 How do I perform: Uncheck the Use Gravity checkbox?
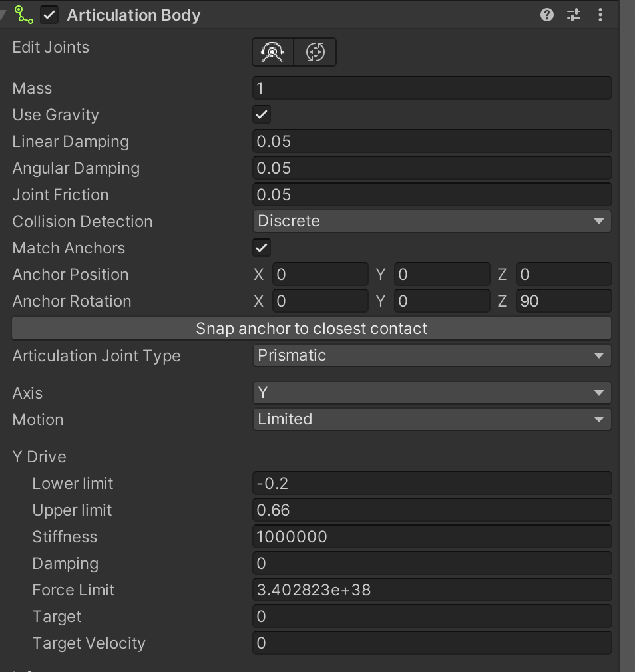click(x=262, y=114)
